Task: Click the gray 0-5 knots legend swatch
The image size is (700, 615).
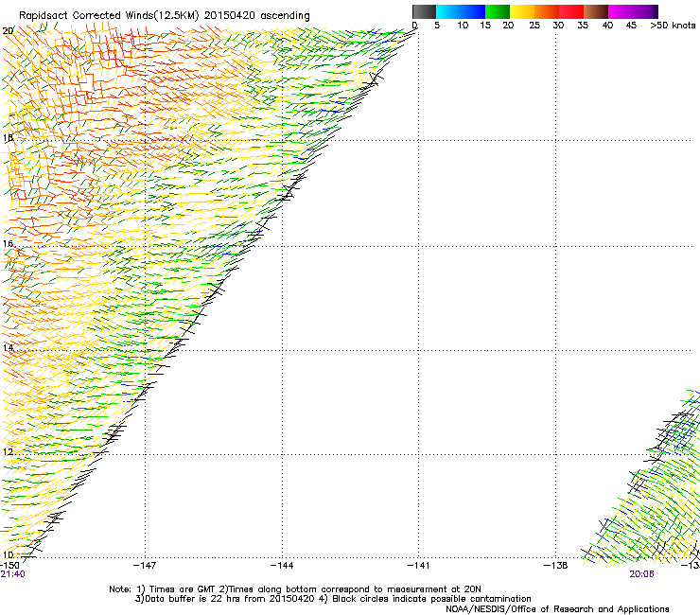Action: (424, 11)
